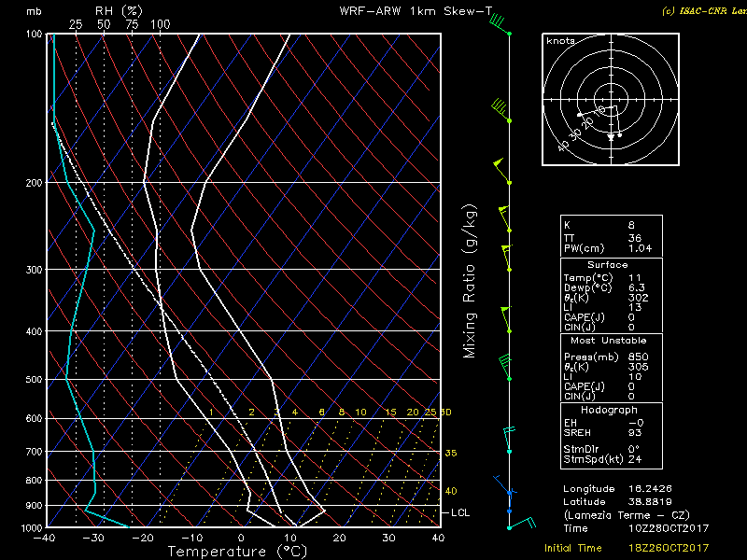Click the surface Dewp(°C) value 6.3
The height and width of the screenshot is (560, 747).
[637, 287]
